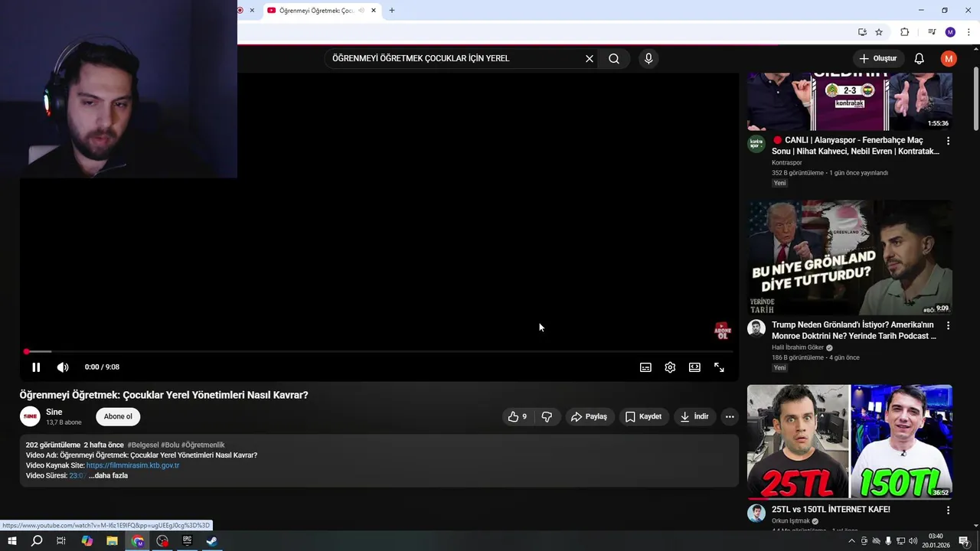Click the #Bolu hashtag
This screenshot has height=551, width=980.
[x=170, y=445]
